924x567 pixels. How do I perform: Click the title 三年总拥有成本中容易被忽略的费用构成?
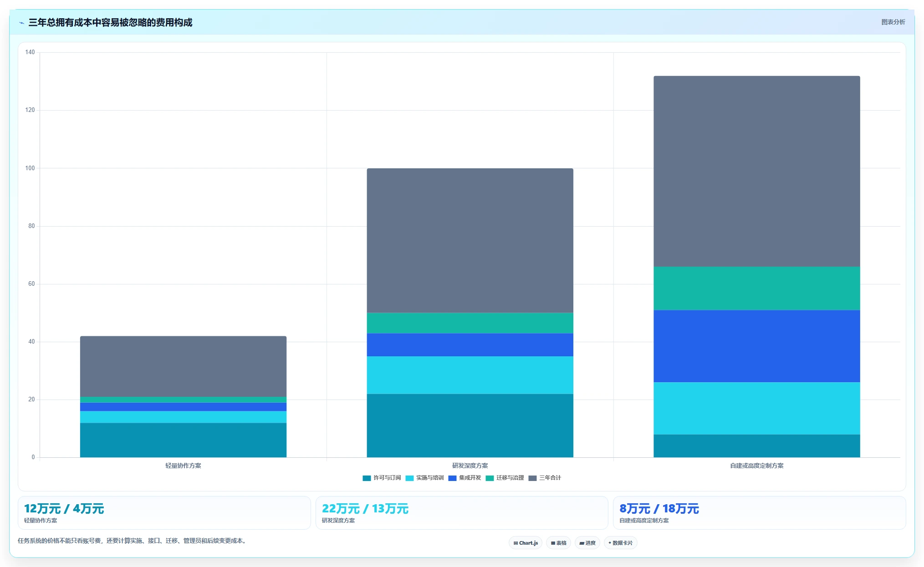point(110,22)
